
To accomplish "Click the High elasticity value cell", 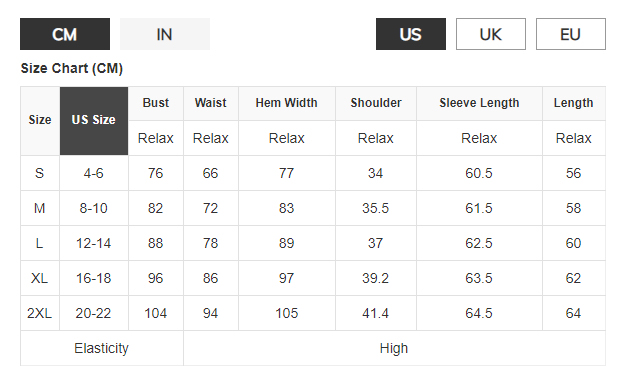I will point(394,348).
